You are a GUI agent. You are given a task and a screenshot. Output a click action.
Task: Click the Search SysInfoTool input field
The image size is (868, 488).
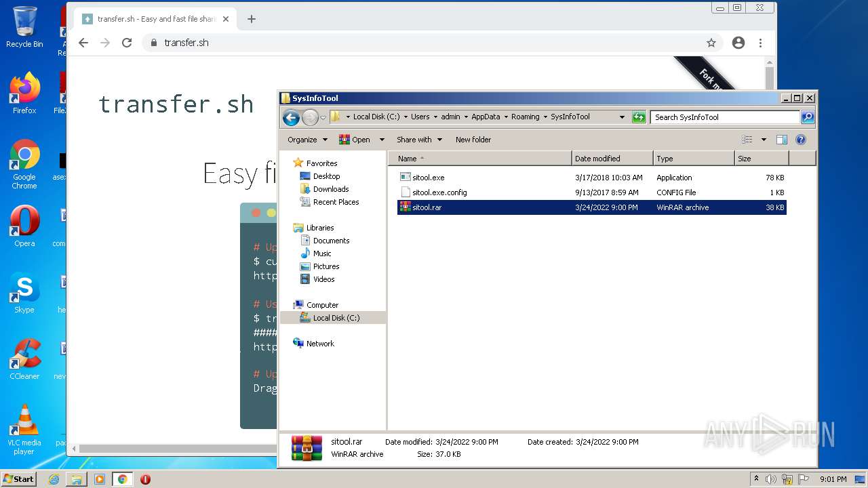pyautogui.click(x=724, y=117)
